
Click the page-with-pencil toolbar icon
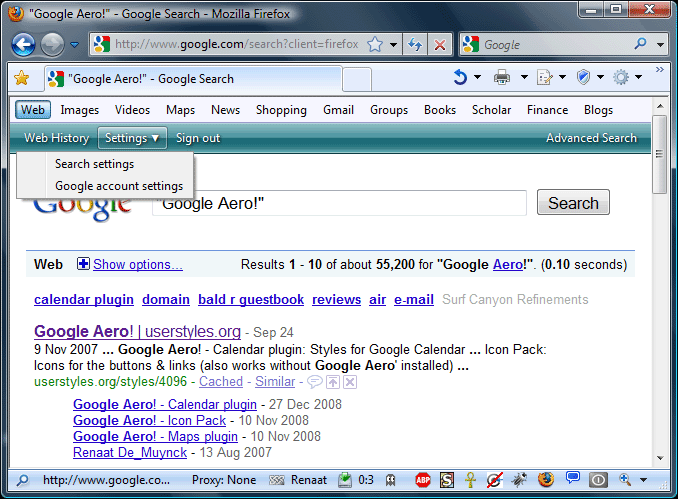point(544,77)
